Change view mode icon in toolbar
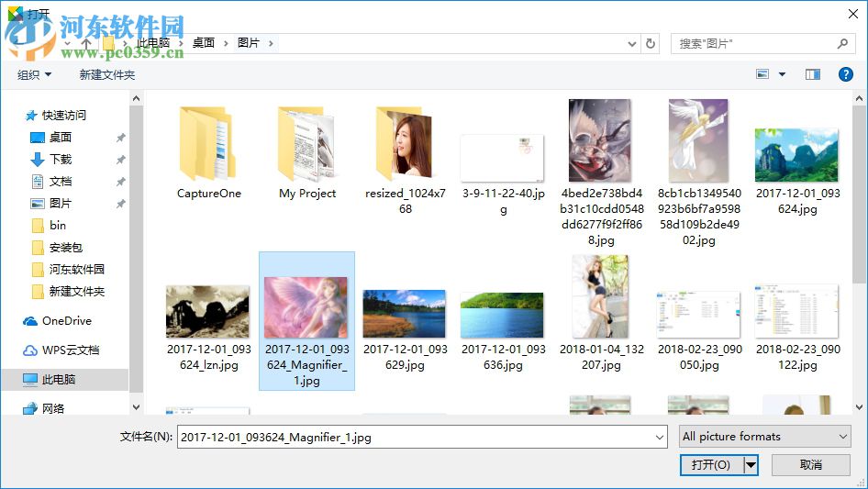Screen dimensions: 868x489 click(762, 74)
